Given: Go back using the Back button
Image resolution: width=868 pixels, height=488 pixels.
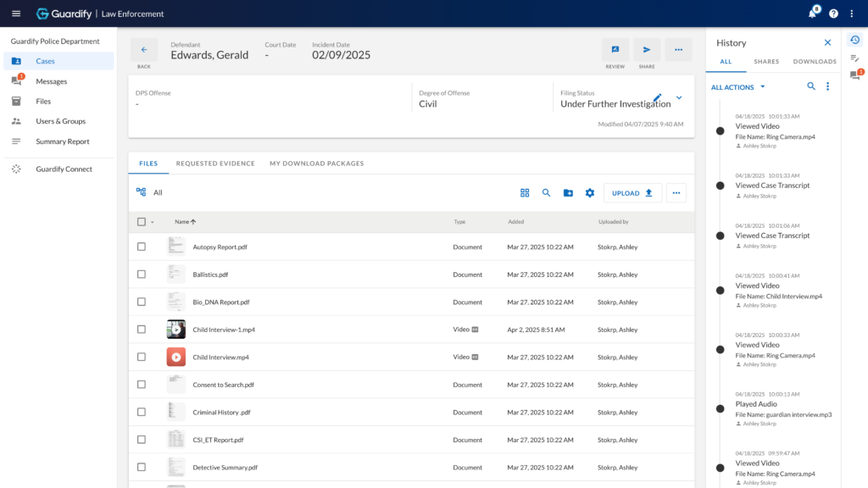Looking at the screenshot, I should pyautogui.click(x=144, y=50).
